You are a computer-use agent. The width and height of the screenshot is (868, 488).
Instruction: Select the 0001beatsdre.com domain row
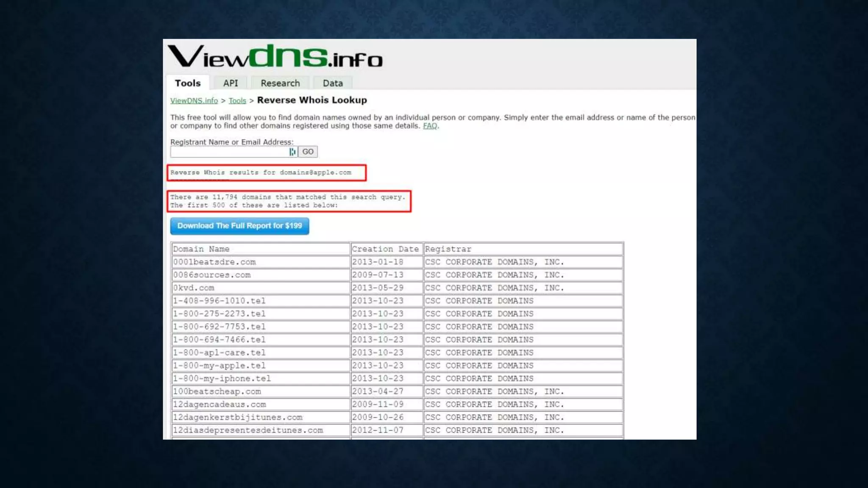(214, 262)
